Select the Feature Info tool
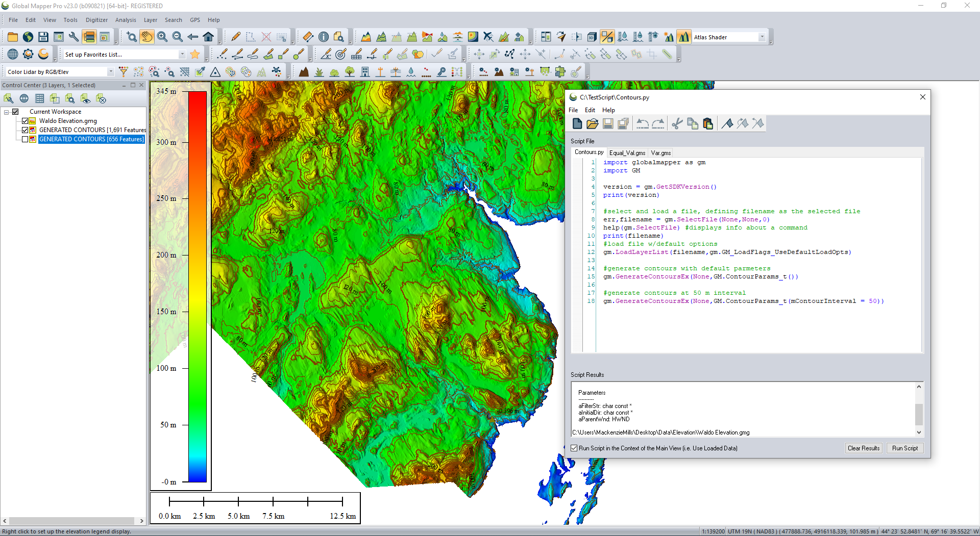Image resolution: width=980 pixels, height=536 pixels. [x=324, y=37]
